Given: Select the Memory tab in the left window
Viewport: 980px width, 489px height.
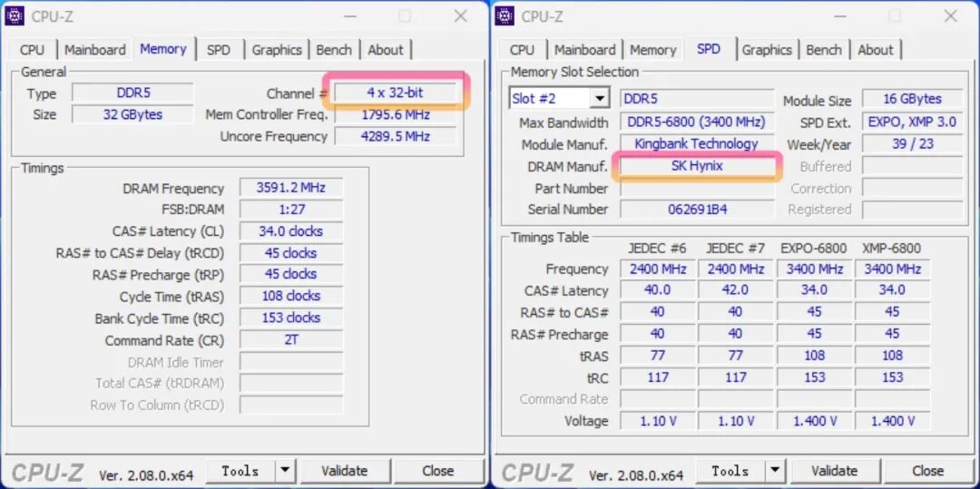Looking at the screenshot, I should (x=163, y=49).
